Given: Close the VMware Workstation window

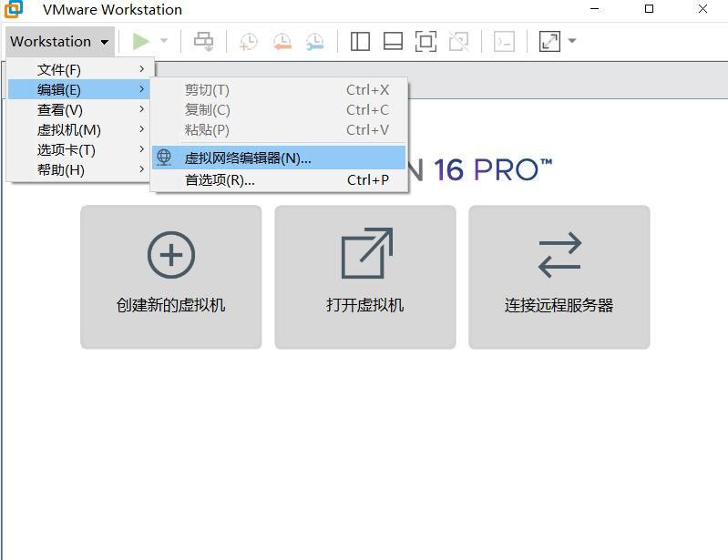Looking at the screenshot, I should [x=702, y=9].
